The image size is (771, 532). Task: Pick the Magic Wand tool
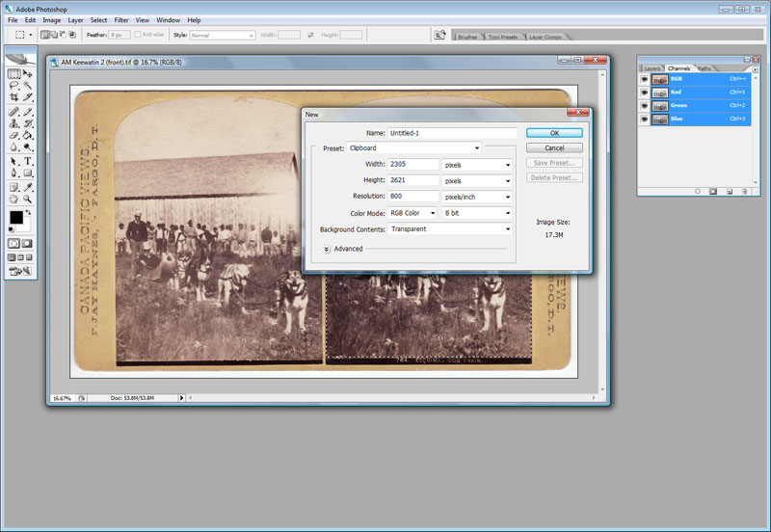coord(28,85)
